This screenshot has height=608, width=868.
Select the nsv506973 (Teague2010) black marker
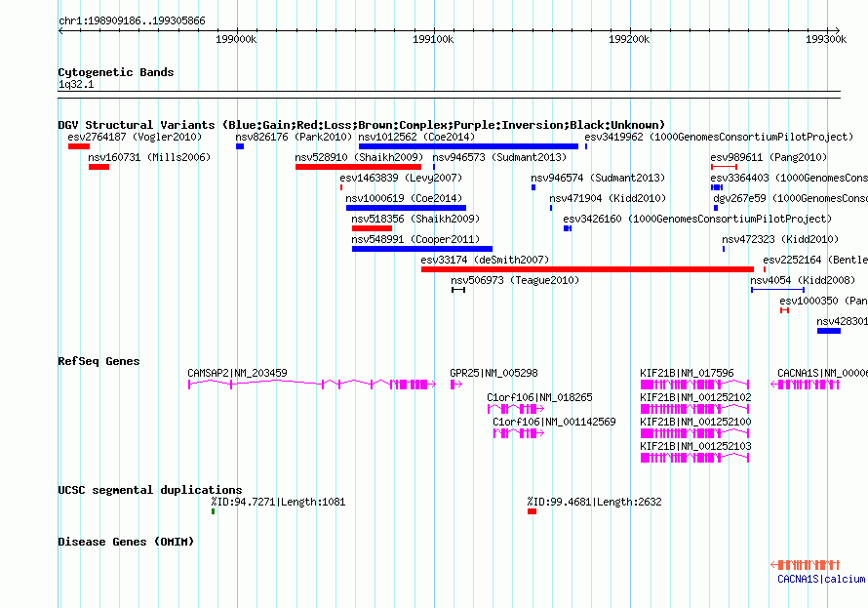(x=458, y=290)
